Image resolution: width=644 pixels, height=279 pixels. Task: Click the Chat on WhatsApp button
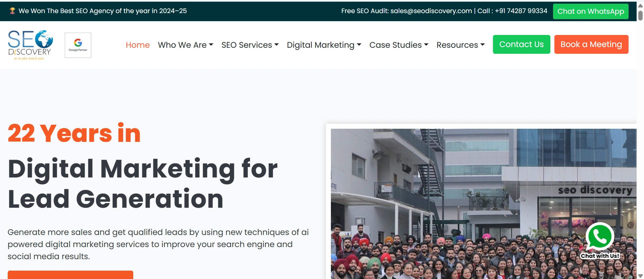click(591, 11)
